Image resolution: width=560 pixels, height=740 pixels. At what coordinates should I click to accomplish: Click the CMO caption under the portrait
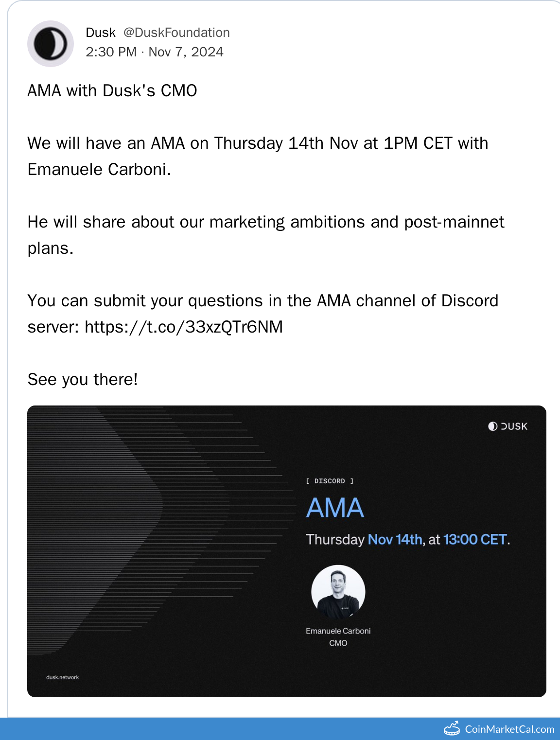click(x=338, y=643)
